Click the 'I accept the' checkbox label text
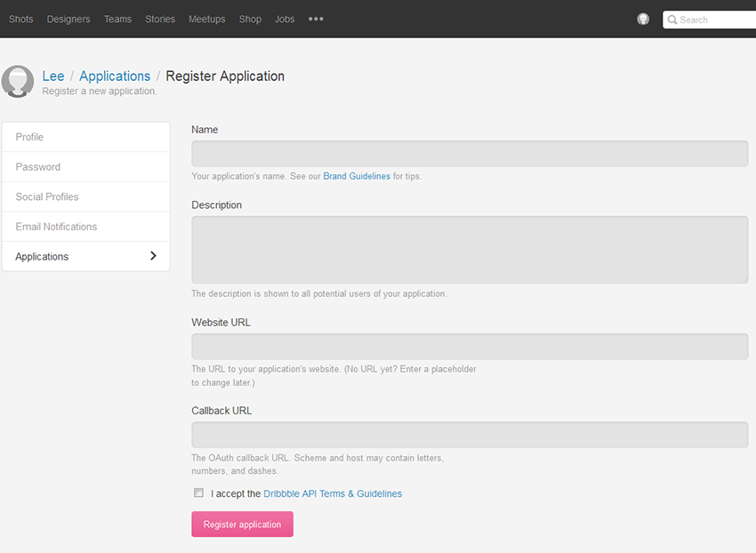The width and height of the screenshot is (756, 553). point(236,493)
